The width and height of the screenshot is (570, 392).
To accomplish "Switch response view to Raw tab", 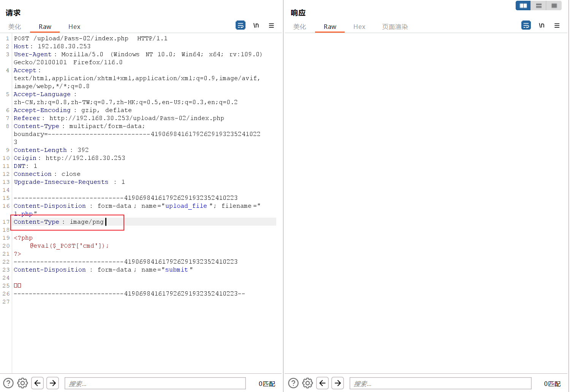I will pos(330,27).
